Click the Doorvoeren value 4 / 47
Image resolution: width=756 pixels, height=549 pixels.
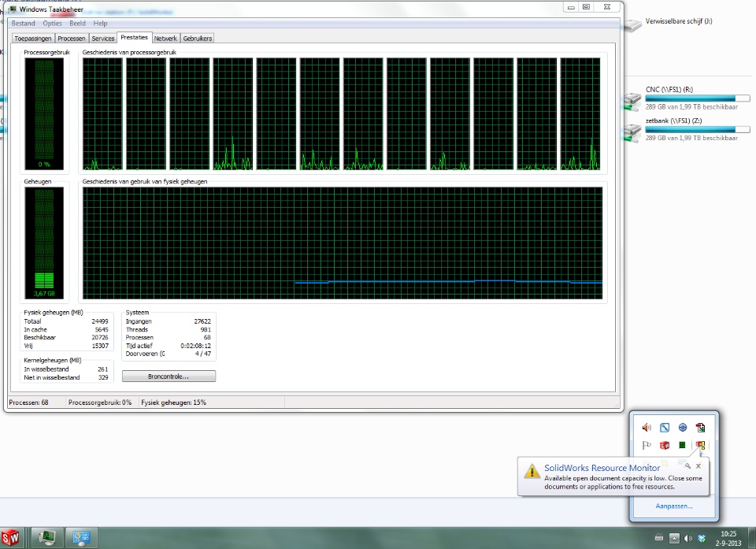tap(203, 354)
